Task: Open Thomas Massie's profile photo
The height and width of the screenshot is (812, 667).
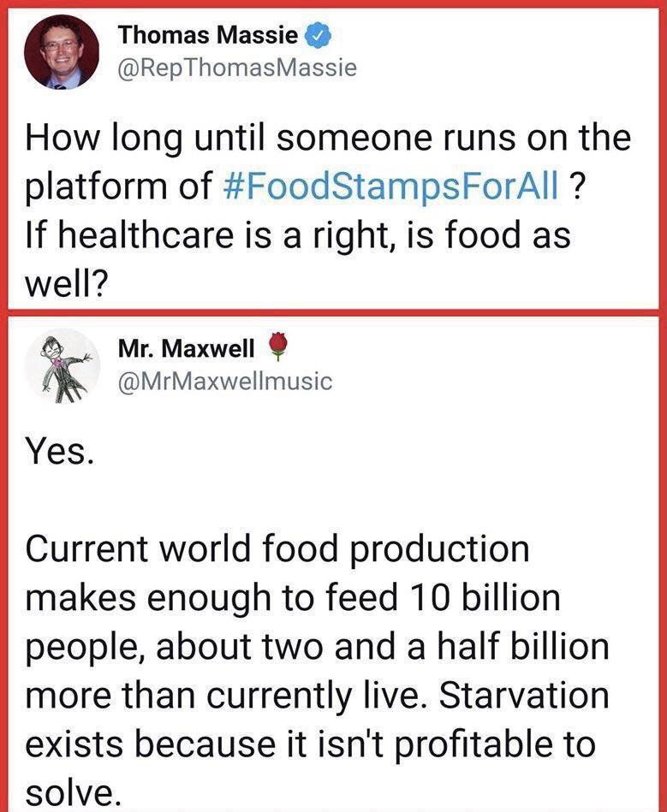Action: click(x=61, y=51)
